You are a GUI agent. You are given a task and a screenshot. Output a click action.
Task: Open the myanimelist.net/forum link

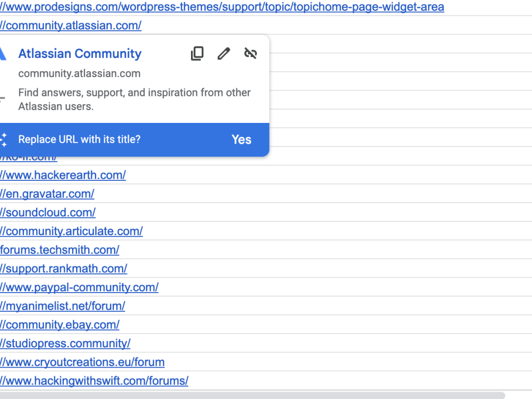(62, 306)
